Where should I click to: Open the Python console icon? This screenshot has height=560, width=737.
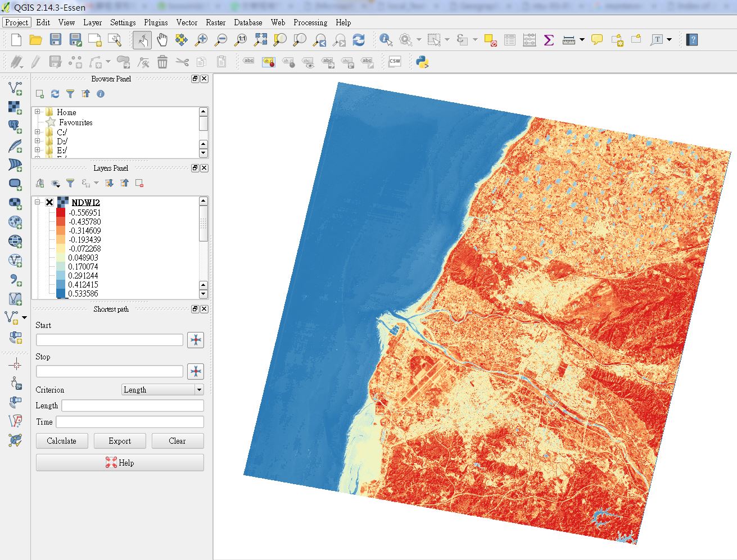point(422,62)
